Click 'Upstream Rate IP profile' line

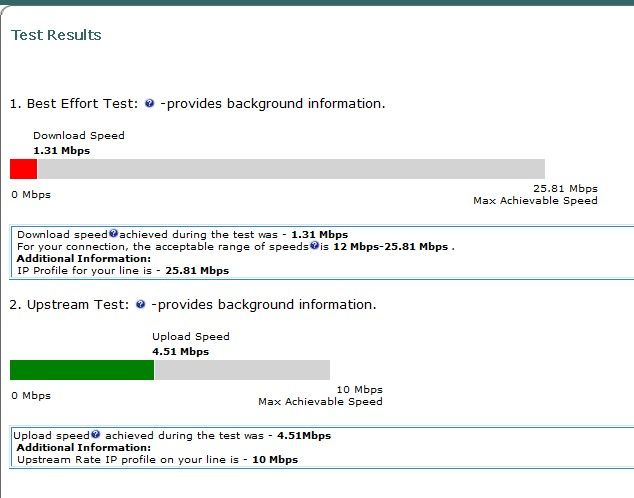tap(157, 460)
